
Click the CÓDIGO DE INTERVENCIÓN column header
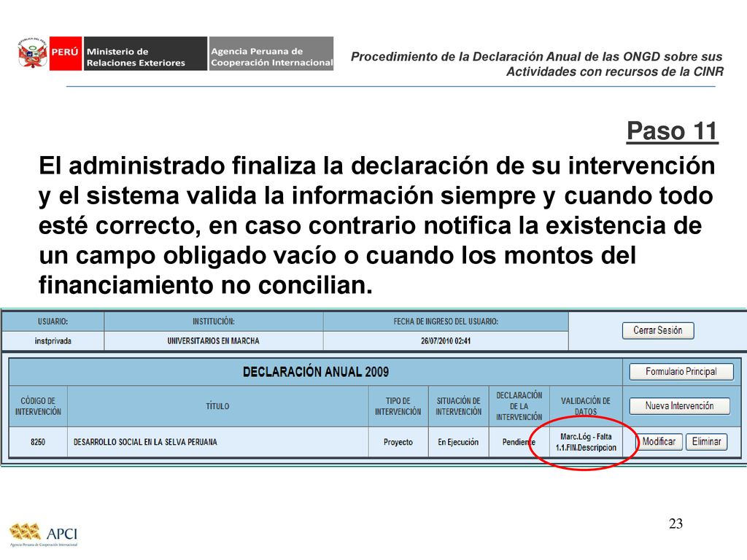click(38, 406)
